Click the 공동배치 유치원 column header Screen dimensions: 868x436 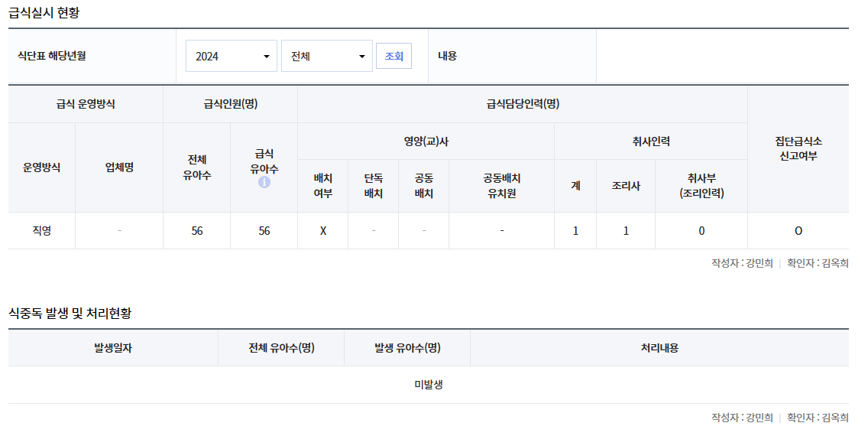coord(501,186)
